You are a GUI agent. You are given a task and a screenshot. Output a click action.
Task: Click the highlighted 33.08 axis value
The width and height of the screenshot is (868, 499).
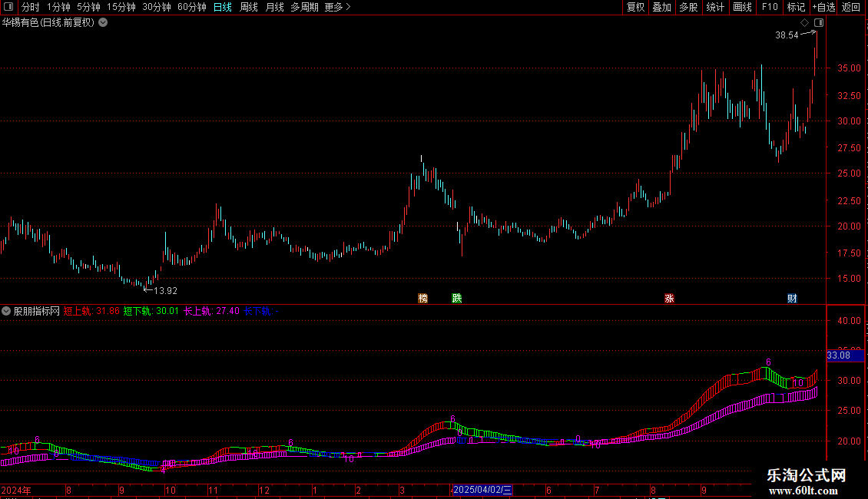[845, 355]
